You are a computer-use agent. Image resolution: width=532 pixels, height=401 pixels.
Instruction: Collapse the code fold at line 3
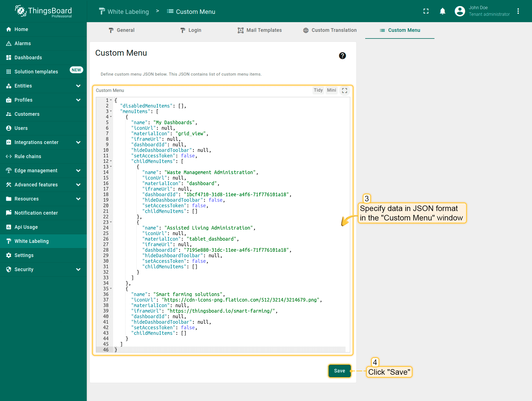[111, 111]
